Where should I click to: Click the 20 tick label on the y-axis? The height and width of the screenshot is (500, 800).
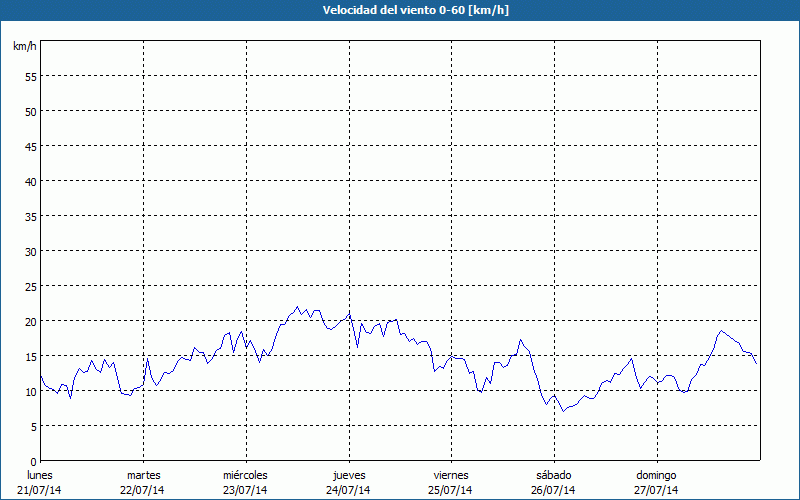(x=30, y=321)
